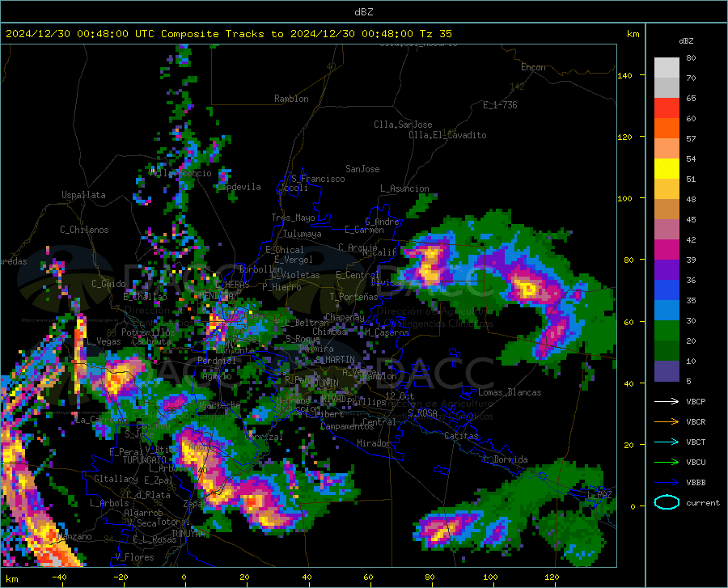Pick the slate 5-10 dBZ legend swatch
The height and width of the screenshot is (588, 728).
[x=667, y=371]
